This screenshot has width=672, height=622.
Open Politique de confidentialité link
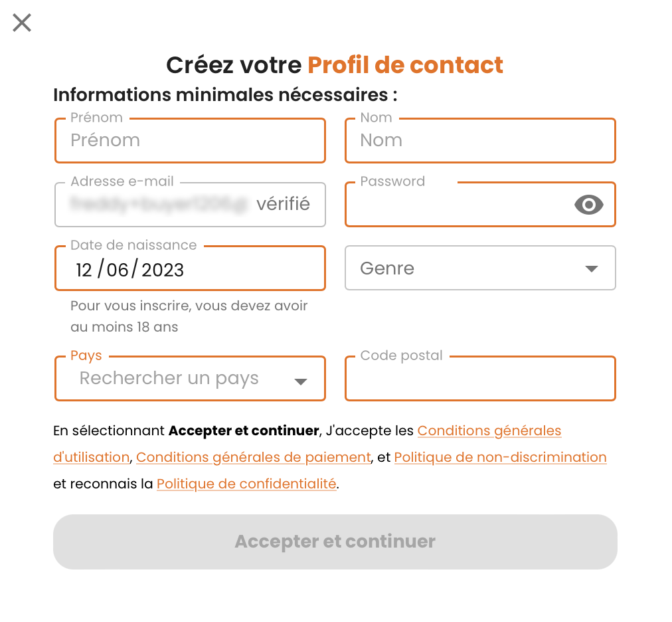click(x=246, y=484)
